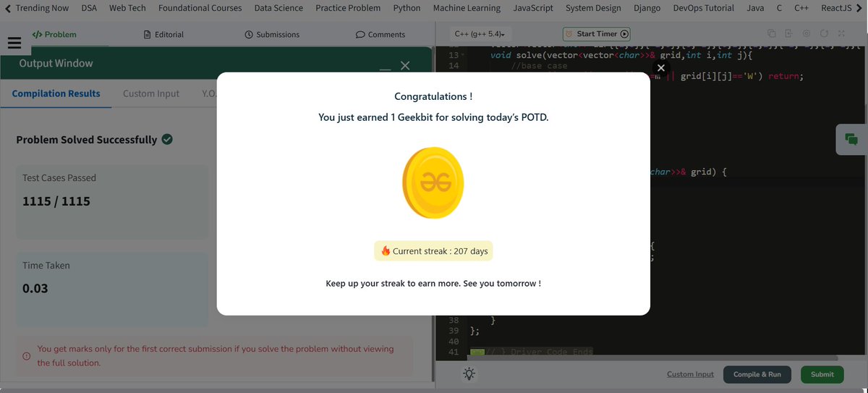Open the chat widget icon
Screen dimensions: 868x393
851,140
